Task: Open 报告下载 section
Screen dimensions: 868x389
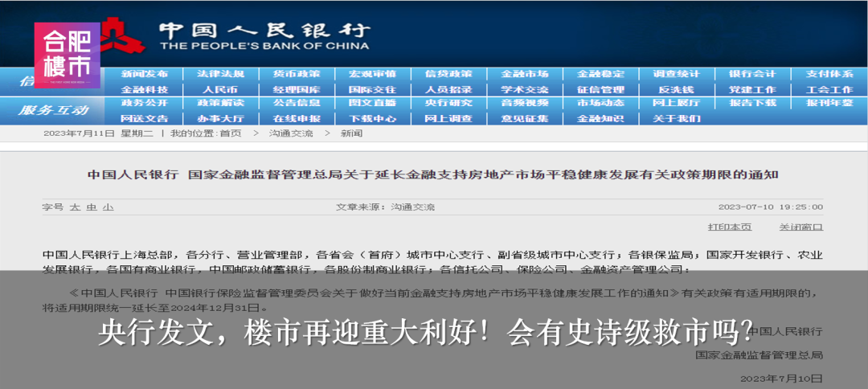Action: [752, 103]
